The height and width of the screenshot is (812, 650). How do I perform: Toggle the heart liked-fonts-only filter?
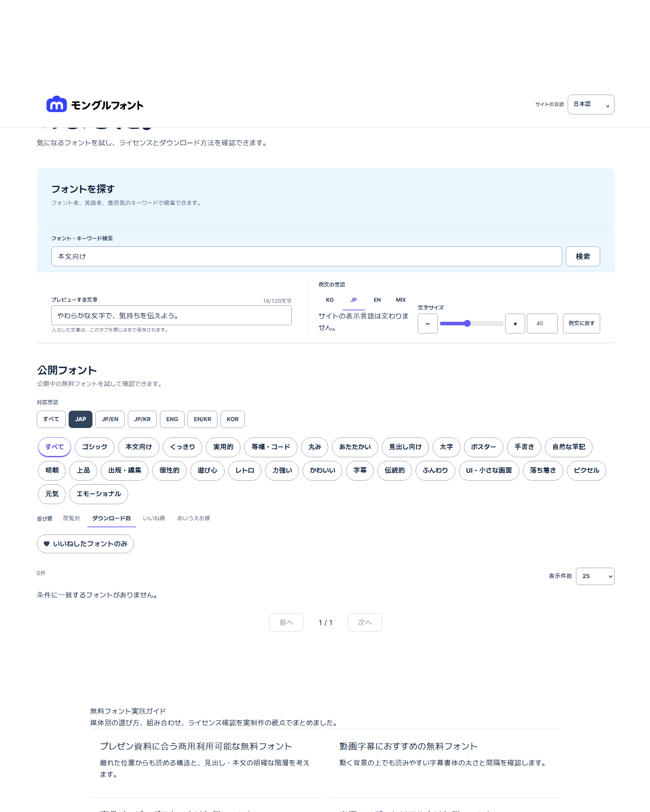(85, 543)
